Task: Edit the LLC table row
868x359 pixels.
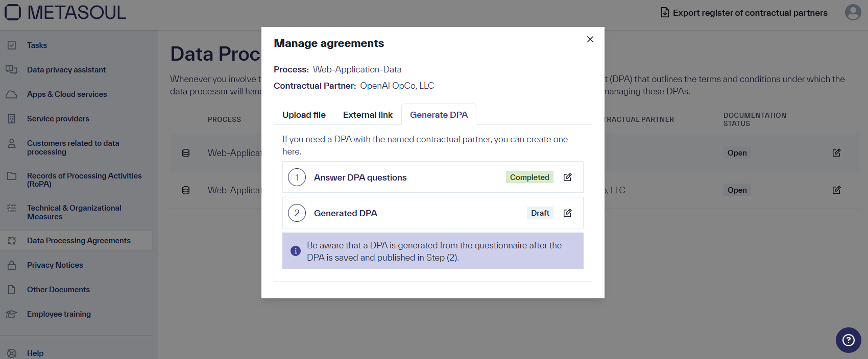Action: pos(836,190)
